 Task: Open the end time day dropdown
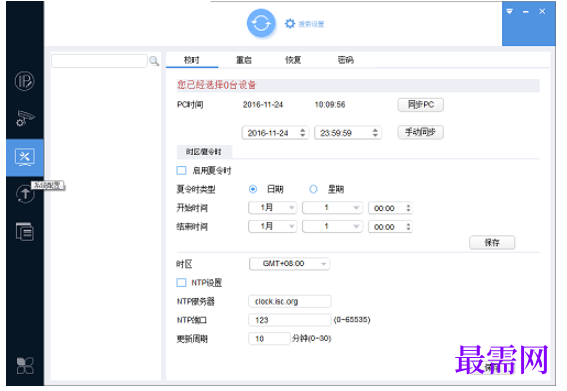[x=332, y=226]
